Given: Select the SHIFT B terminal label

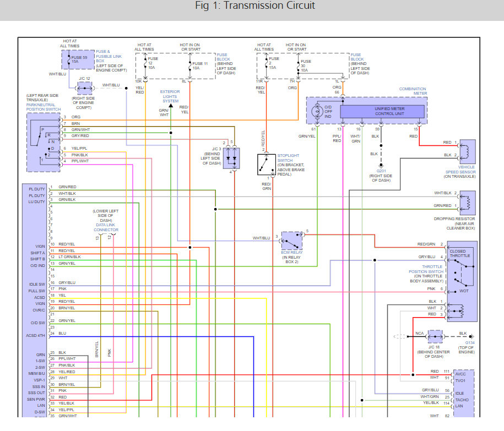Looking at the screenshot, I should pyautogui.click(x=37, y=259).
